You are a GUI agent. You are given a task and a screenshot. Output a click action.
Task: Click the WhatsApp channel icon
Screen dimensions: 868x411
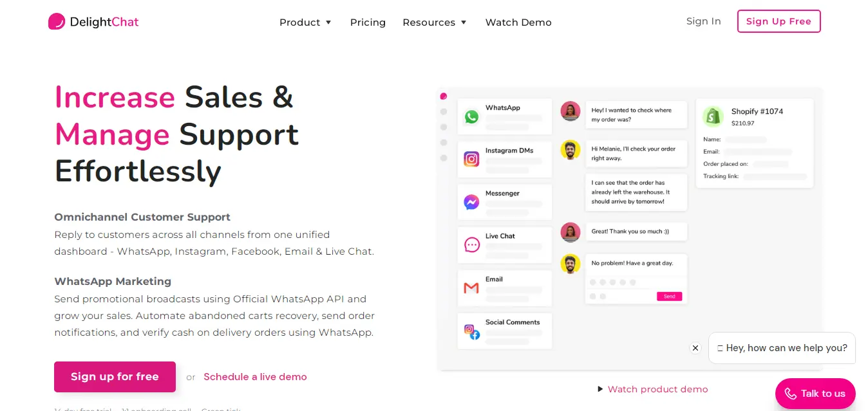click(472, 116)
